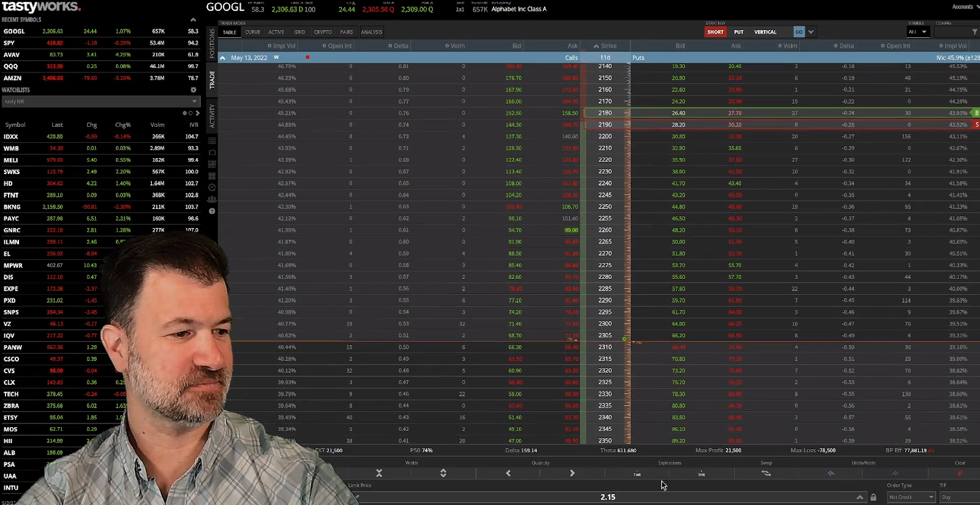980x505 pixels.
Task: Toggle puts Delta column dot
Action: pos(836,46)
